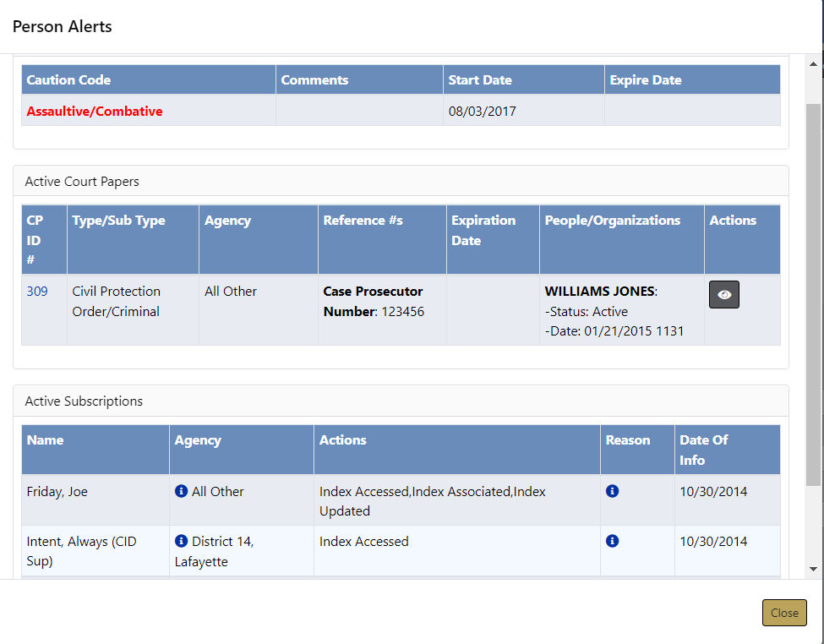Screen dimensions: 824x644
Task: Click the scrollbar down arrow
Action: click(813, 569)
